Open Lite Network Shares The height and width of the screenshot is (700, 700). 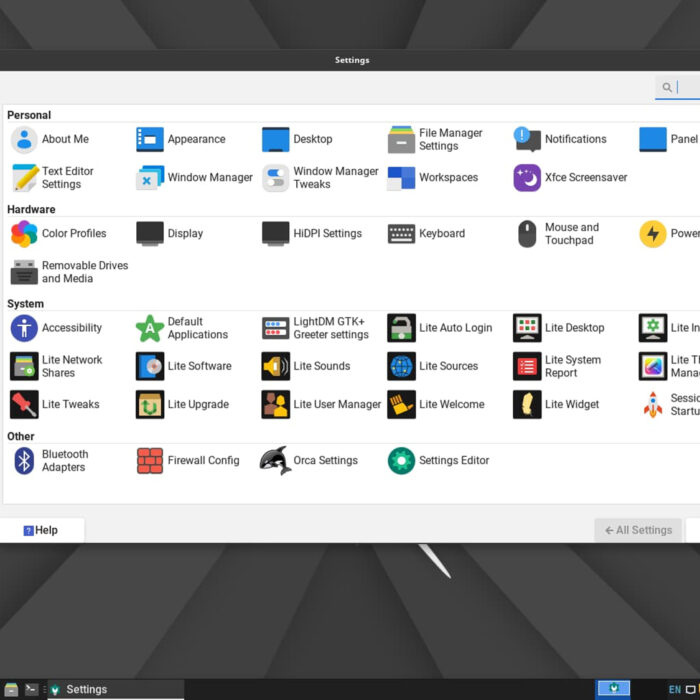56,366
